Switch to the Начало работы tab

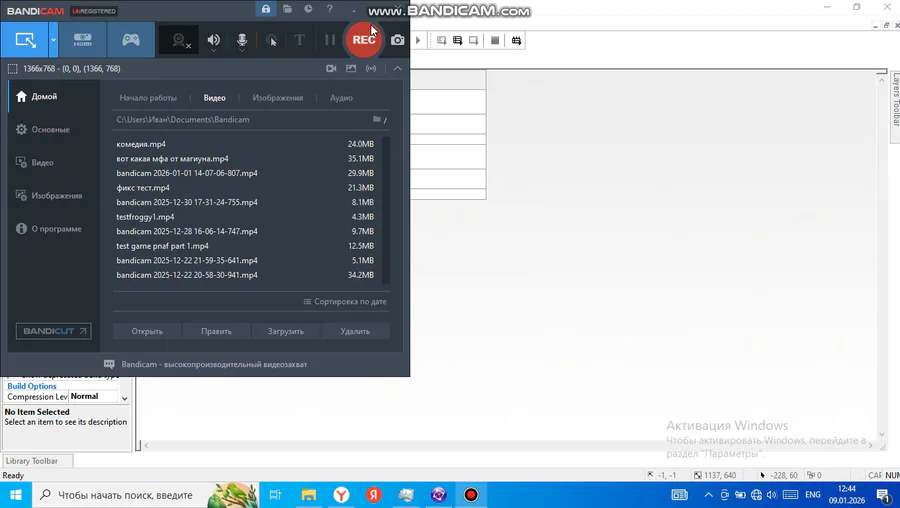click(148, 98)
